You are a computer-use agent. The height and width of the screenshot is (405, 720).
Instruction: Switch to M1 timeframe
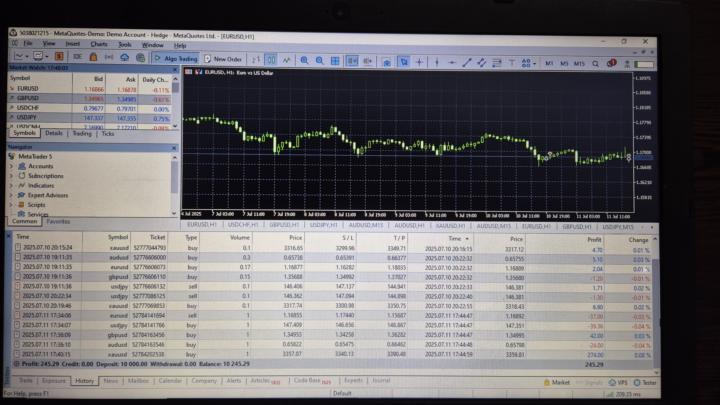pos(549,63)
